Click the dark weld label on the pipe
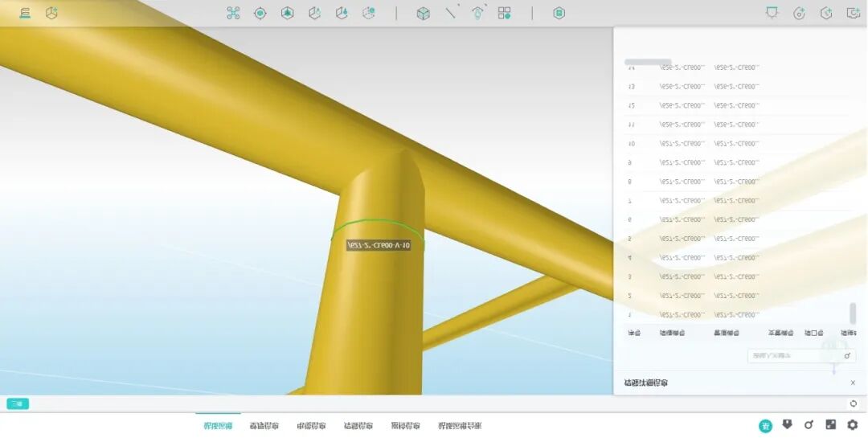Screen dimensions: 868x438 (x=379, y=245)
